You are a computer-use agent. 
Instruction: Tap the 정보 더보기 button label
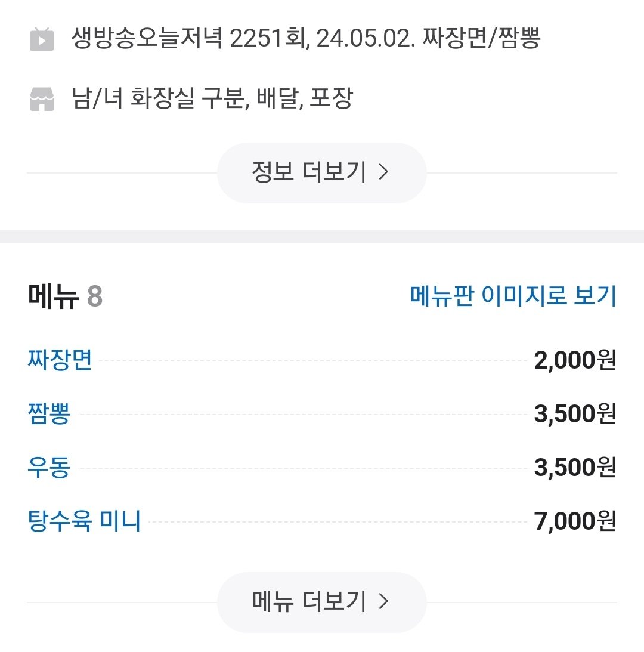308,172
